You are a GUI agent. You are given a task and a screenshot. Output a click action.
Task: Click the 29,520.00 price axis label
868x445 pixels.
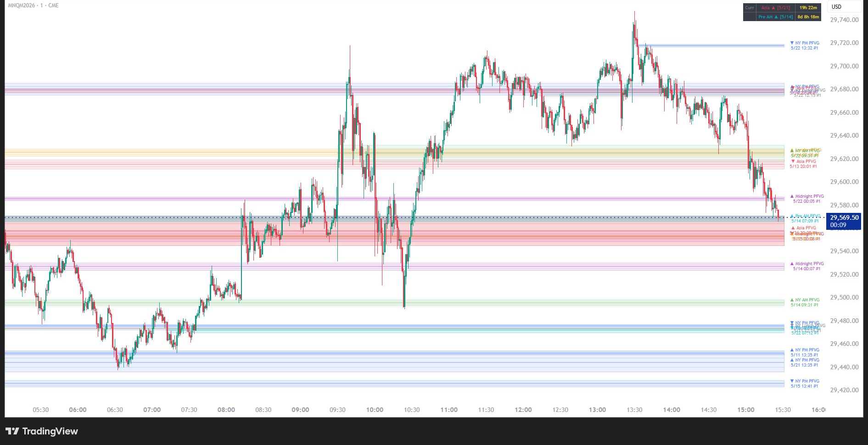(x=844, y=274)
